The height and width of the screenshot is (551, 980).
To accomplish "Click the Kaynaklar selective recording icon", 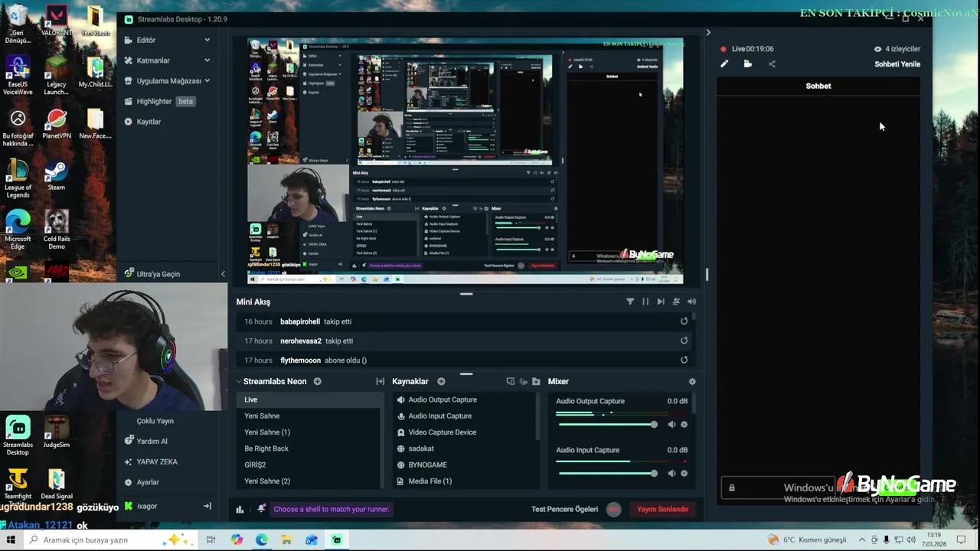I will tap(524, 381).
